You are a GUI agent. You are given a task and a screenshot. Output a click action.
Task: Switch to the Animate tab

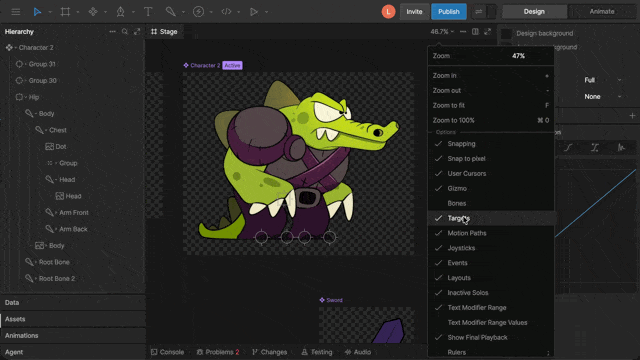[x=602, y=11]
